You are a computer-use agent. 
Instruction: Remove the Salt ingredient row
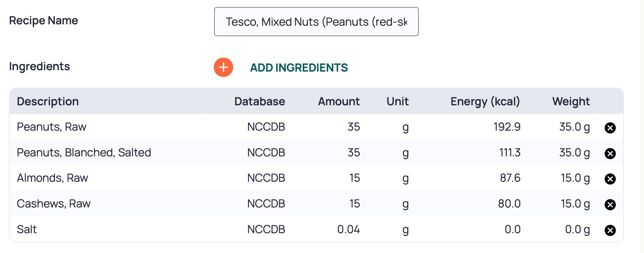tap(610, 230)
